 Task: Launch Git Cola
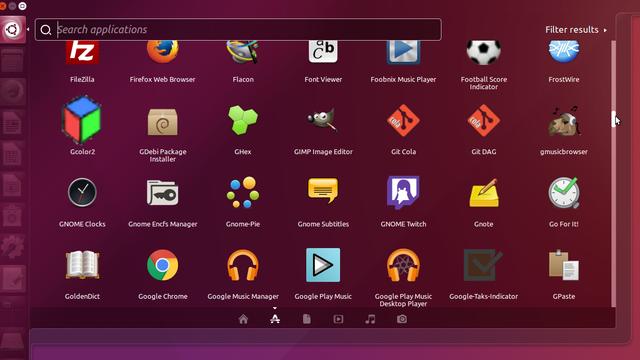[x=403, y=120]
